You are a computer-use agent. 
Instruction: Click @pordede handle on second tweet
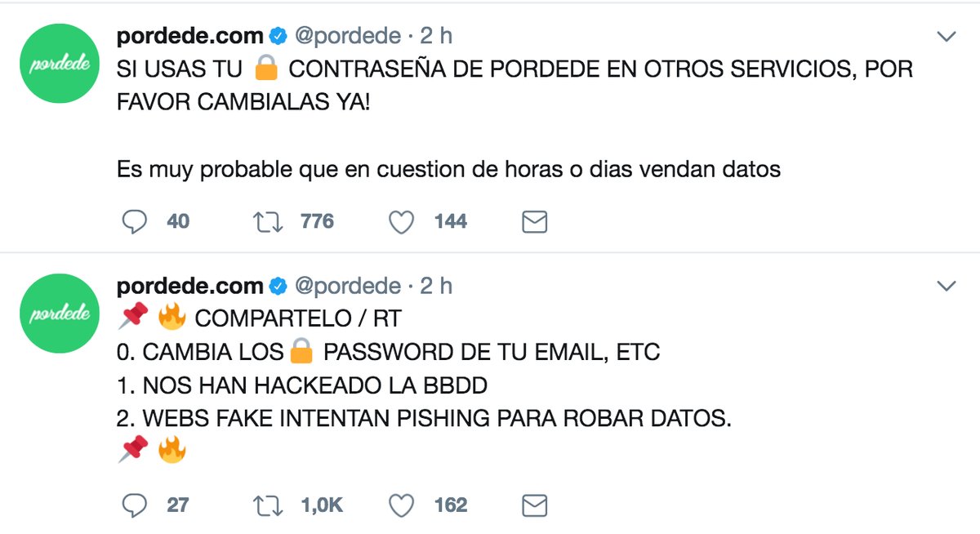click(348, 286)
